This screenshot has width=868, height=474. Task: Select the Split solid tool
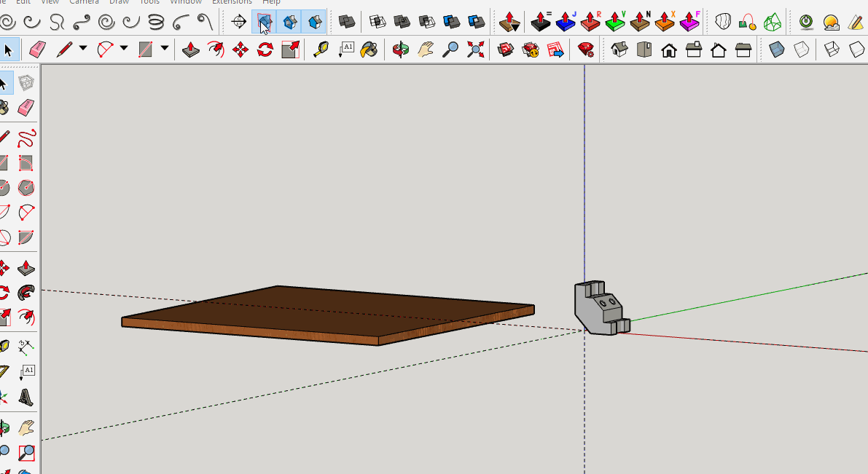pos(477,22)
